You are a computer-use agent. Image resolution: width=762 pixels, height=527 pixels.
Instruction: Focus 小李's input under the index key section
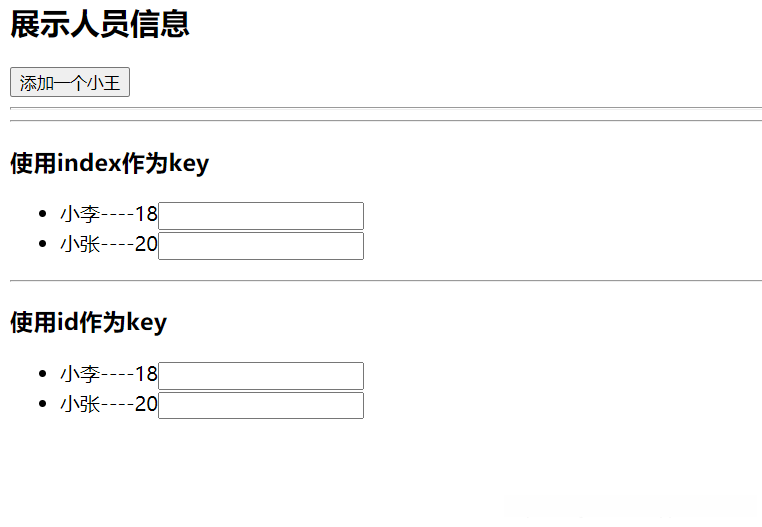(260, 216)
